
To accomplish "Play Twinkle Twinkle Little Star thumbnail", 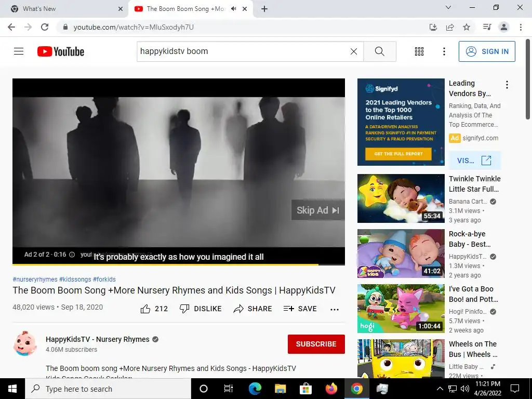I will (x=401, y=198).
